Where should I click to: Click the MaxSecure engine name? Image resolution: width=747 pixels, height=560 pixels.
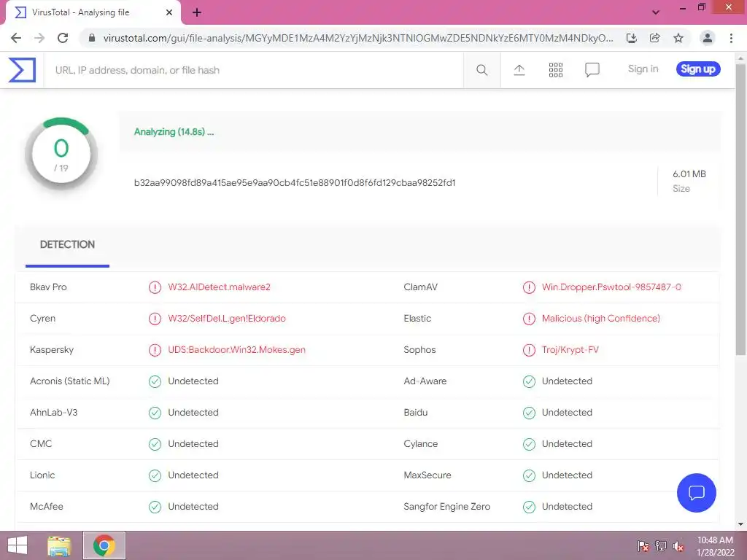pos(427,475)
